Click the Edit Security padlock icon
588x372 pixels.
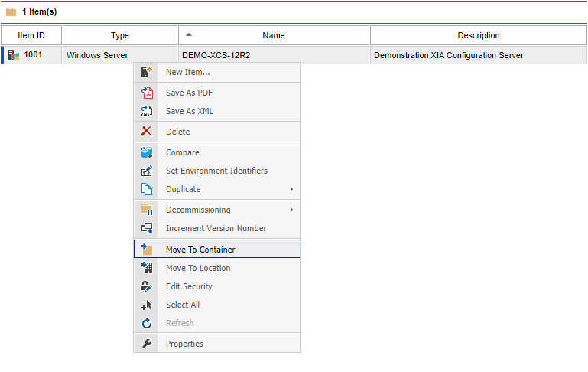tap(147, 286)
